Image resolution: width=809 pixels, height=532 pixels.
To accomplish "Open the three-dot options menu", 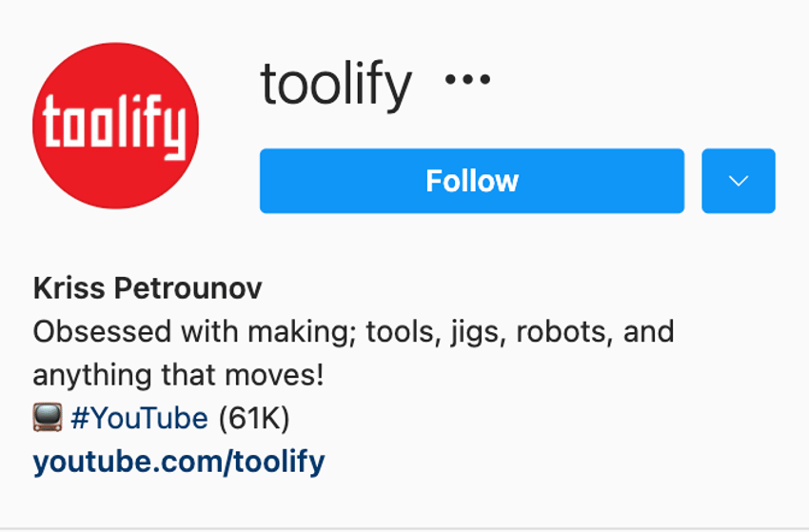I will pyautogui.click(x=467, y=79).
